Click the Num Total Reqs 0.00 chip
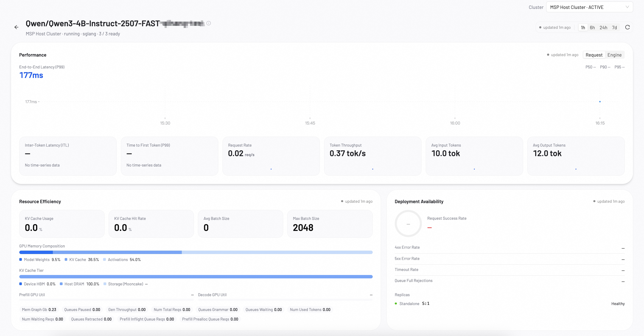 point(172,310)
